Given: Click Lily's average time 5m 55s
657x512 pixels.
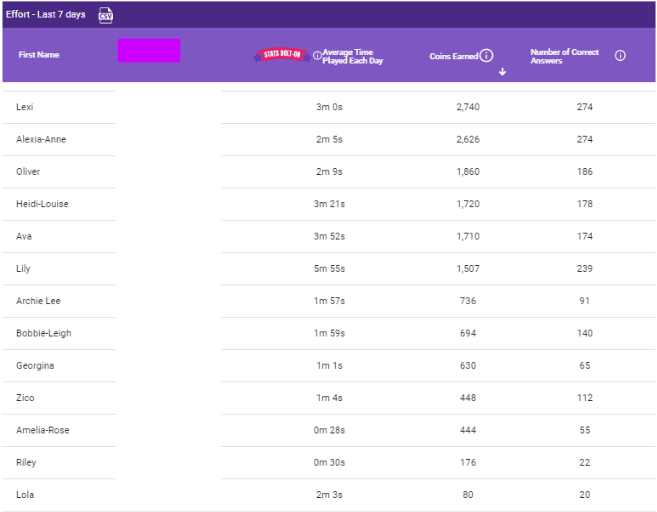Looking at the screenshot, I should tap(330, 269).
